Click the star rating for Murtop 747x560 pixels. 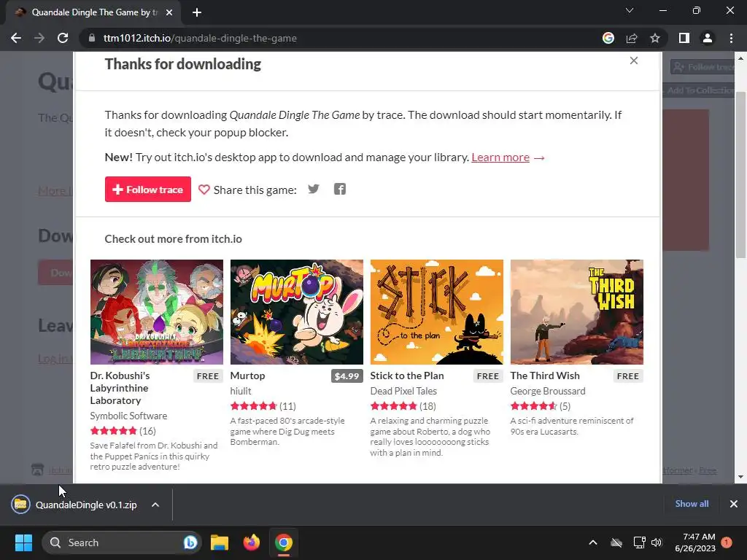coord(253,406)
